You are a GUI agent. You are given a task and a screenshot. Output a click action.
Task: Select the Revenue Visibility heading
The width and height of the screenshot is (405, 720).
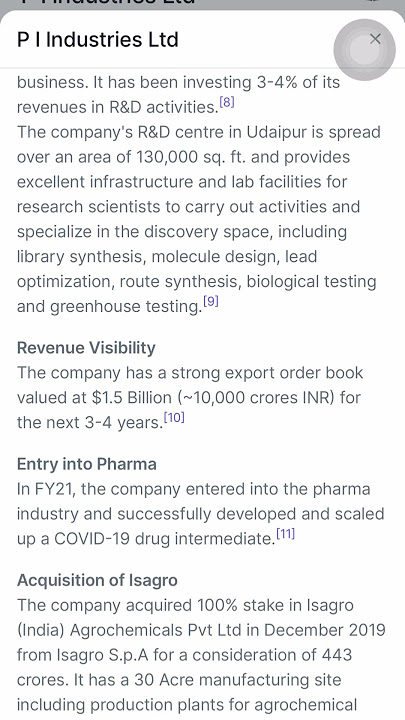pos(86,348)
